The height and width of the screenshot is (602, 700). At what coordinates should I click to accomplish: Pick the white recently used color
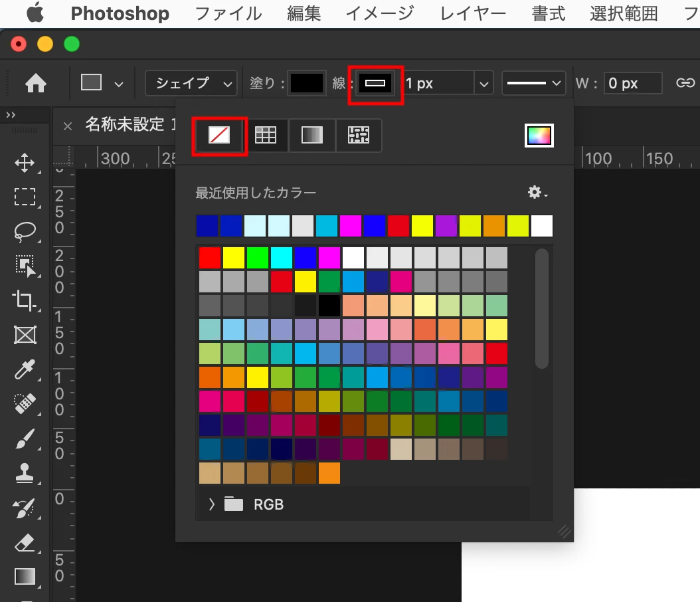(541, 225)
